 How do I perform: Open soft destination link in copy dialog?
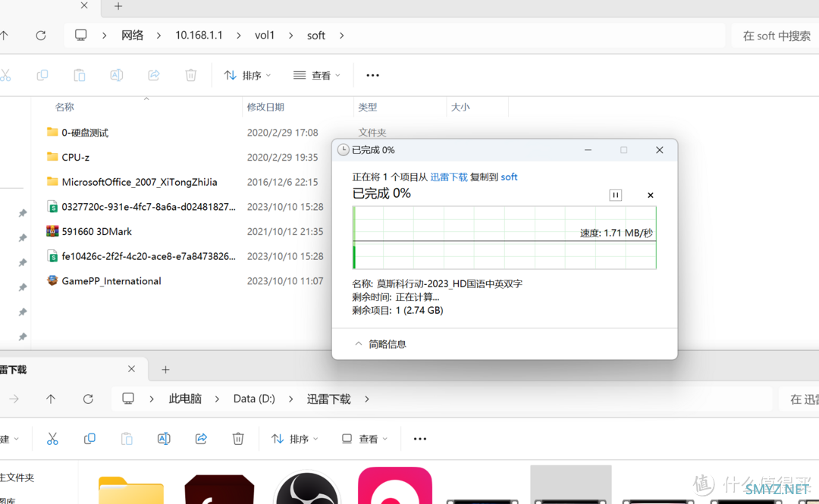tap(510, 177)
